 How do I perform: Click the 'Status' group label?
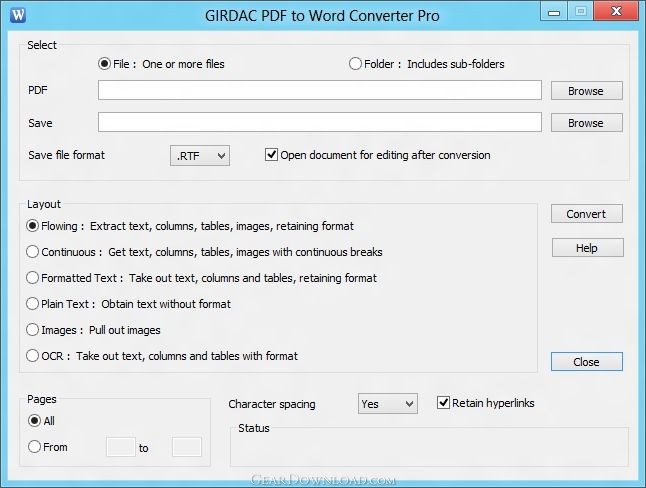[254, 428]
